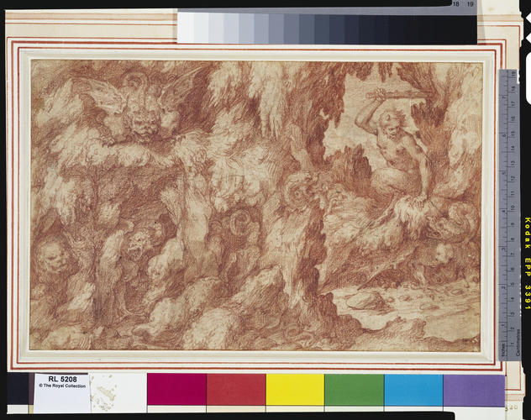Select the purple color patch
The height and width of the screenshot is (420, 531).
pyautogui.click(x=474, y=391)
